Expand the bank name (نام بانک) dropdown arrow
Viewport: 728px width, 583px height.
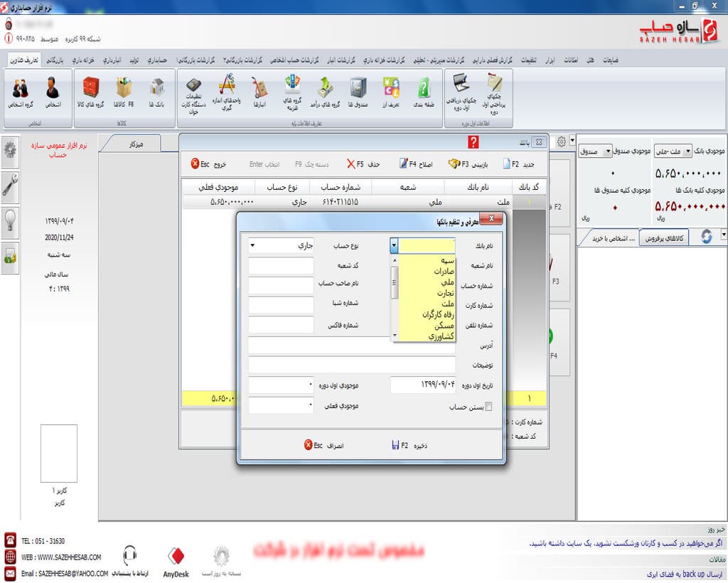[x=395, y=245]
